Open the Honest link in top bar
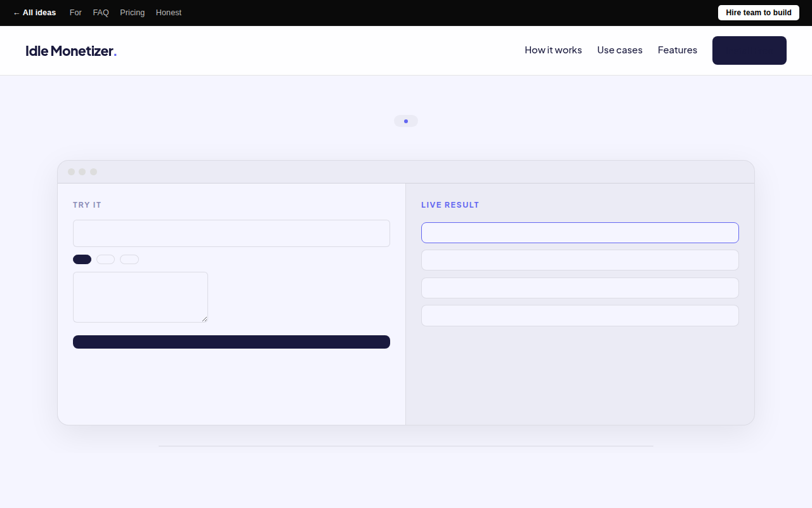The height and width of the screenshot is (508, 812). (x=169, y=13)
